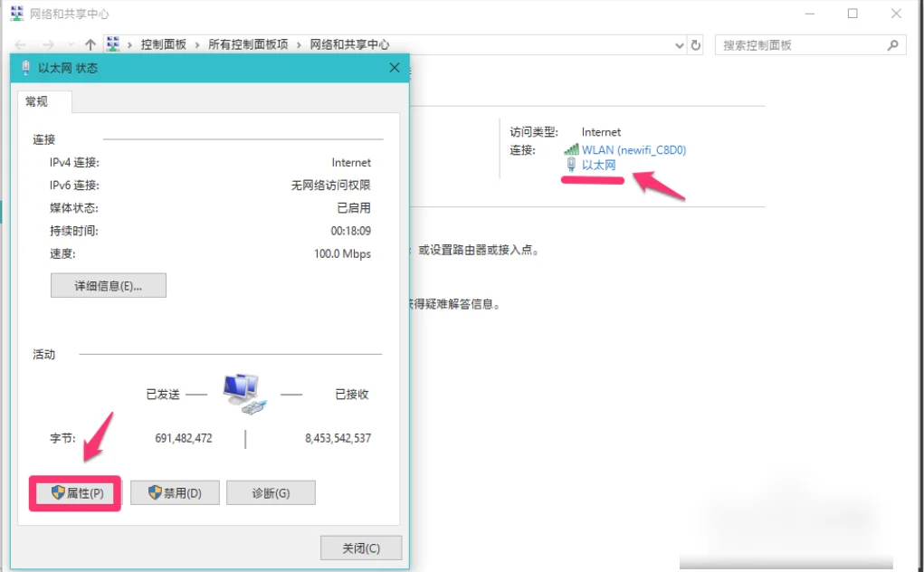Expand the chevron after 控制面板 breadcrumb
The width and height of the screenshot is (924, 572).
[x=197, y=44]
